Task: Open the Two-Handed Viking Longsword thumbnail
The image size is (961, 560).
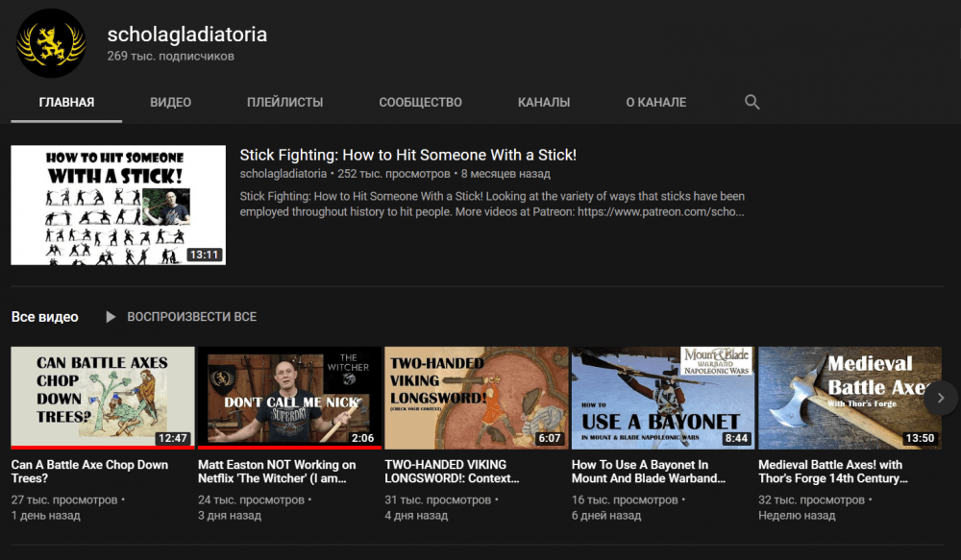Action: (476, 397)
